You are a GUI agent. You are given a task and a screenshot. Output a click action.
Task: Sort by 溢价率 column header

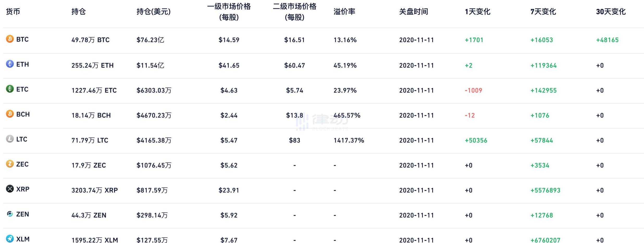click(344, 12)
